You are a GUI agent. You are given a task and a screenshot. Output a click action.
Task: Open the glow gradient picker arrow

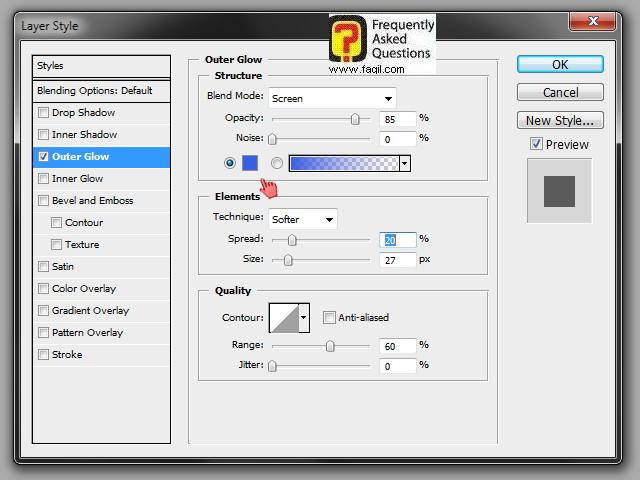pyautogui.click(x=404, y=163)
